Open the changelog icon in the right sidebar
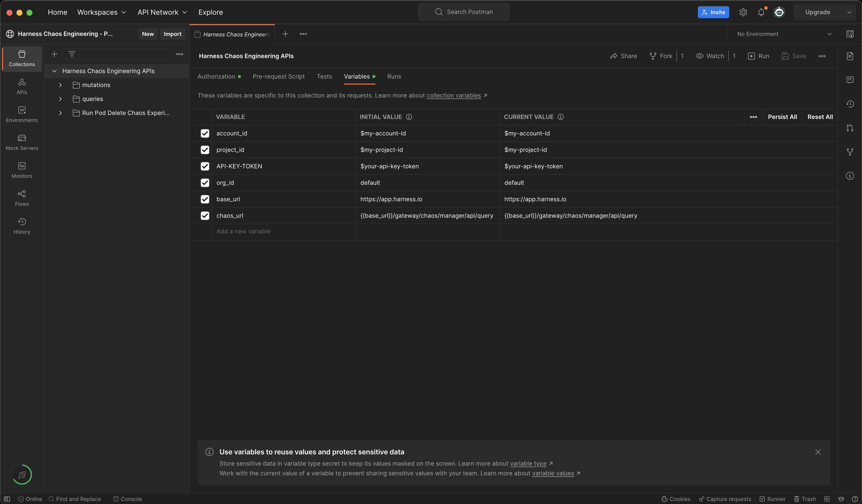This screenshot has height=504, width=862. point(850,104)
